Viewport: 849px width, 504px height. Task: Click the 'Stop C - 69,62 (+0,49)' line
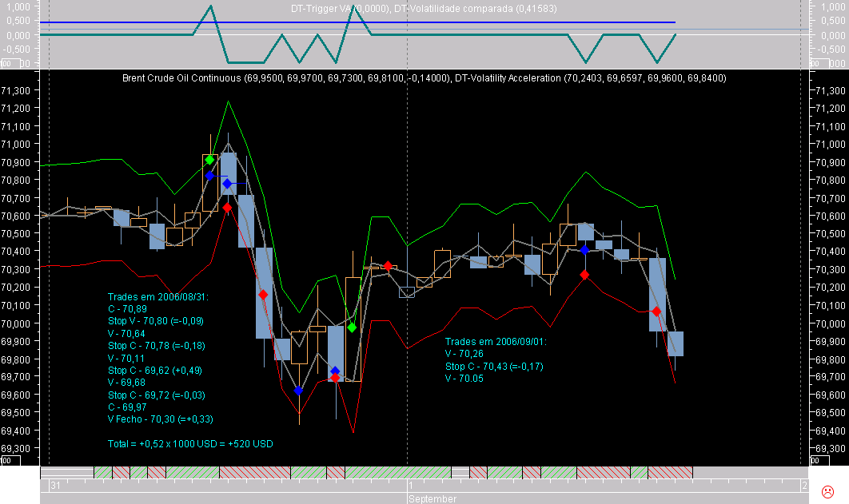pos(155,371)
